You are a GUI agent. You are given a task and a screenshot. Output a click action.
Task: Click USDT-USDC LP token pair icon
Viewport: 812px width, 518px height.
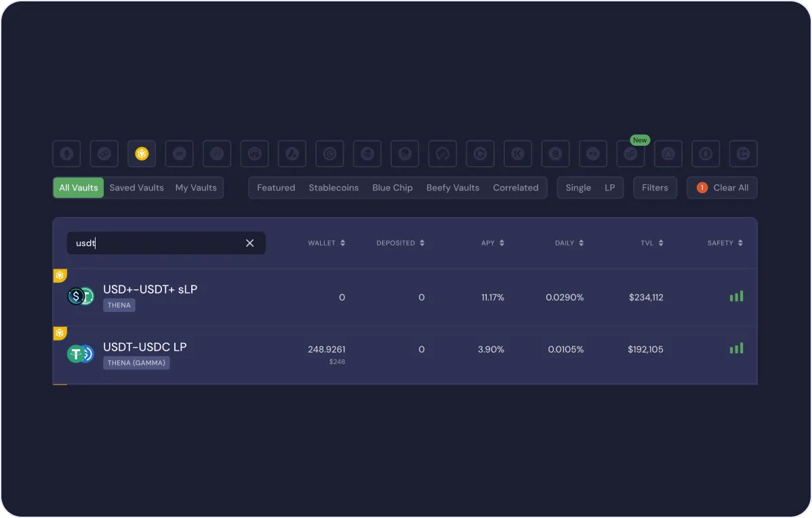click(81, 354)
